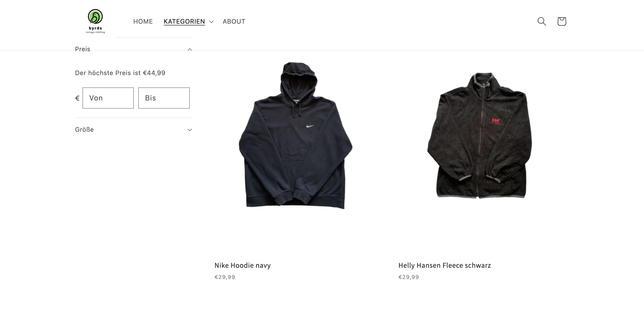
Task: Click the Preis filter heading
Action: (x=83, y=49)
